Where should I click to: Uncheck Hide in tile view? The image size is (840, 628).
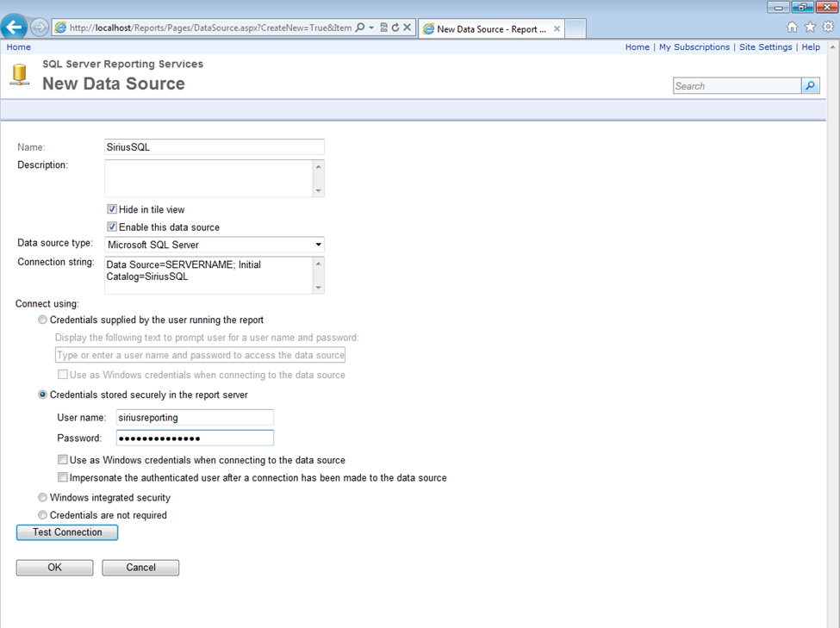point(112,209)
